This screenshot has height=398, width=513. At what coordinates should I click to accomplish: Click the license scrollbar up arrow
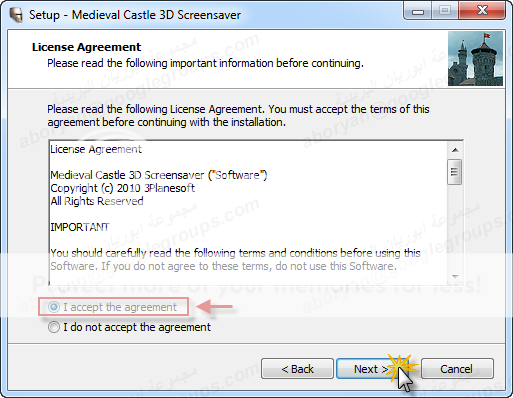tap(455, 150)
